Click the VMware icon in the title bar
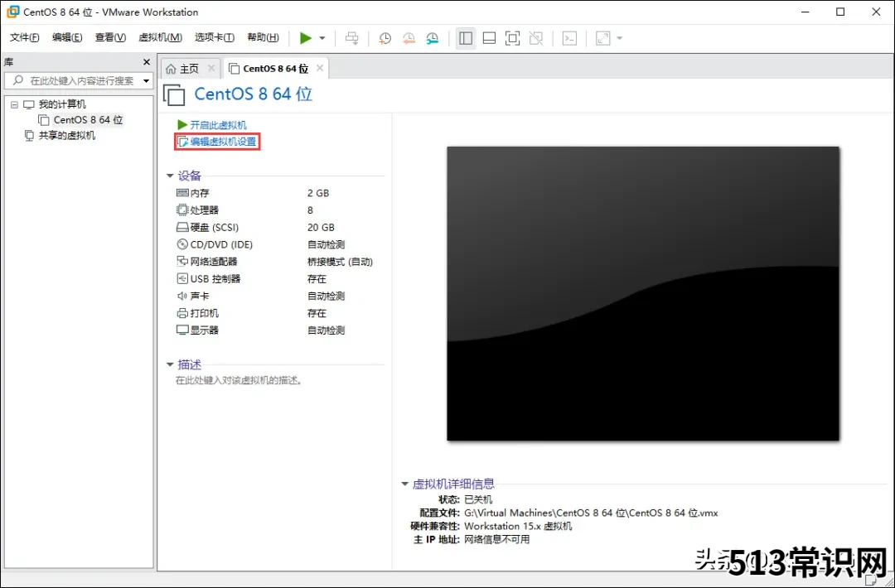 point(12,12)
